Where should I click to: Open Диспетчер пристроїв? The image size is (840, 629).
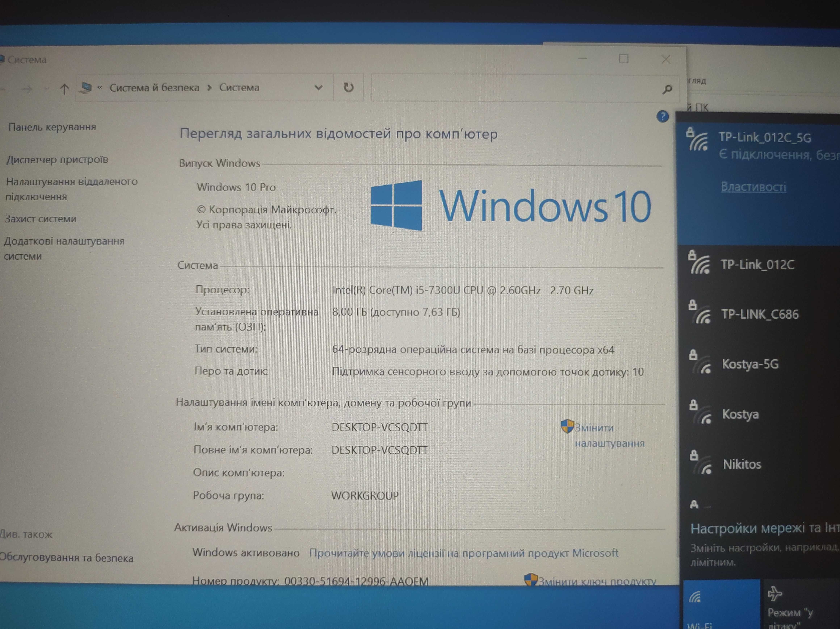pyautogui.click(x=57, y=160)
